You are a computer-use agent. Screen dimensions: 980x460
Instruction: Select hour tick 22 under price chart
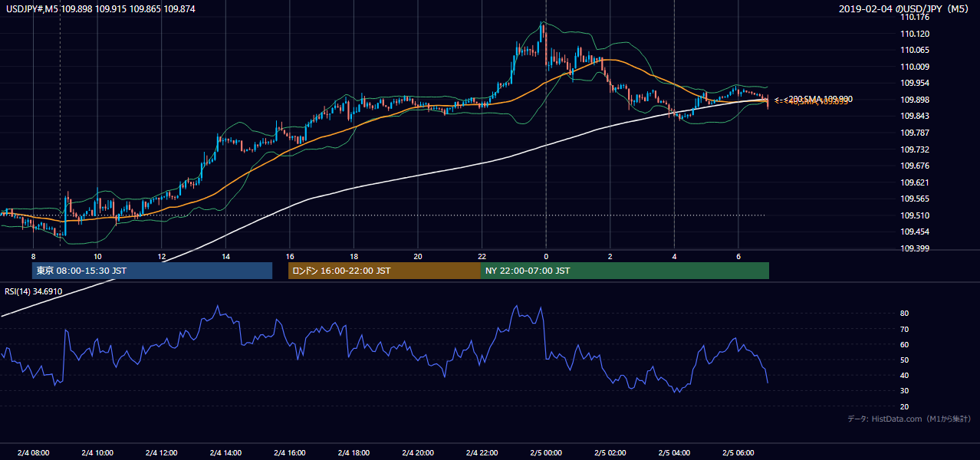(x=482, y=256)
